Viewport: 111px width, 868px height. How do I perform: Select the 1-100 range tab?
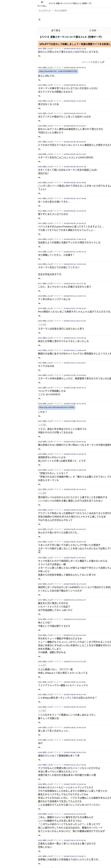pos(92,30)
